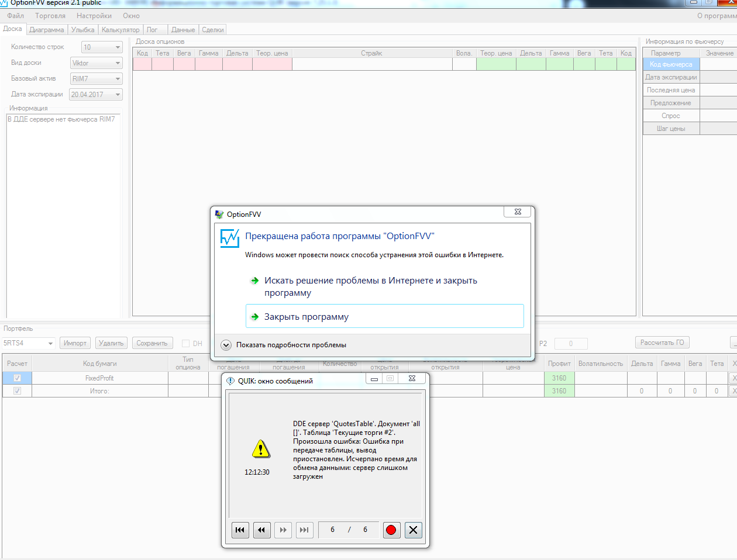This screenshot has height=560, width=737.
Task: Choose 'Искать решение проблемы в Интернете' option
Action: (385, 286)
